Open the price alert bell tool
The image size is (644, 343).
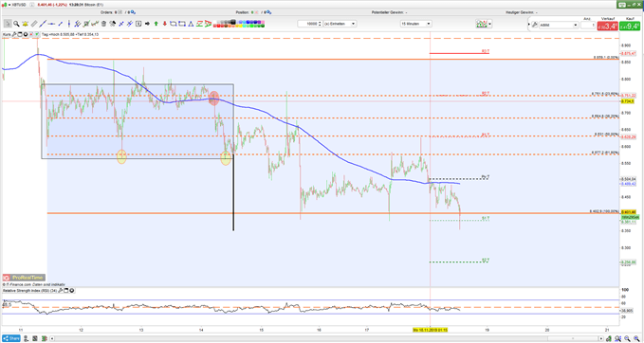point(25,24)
